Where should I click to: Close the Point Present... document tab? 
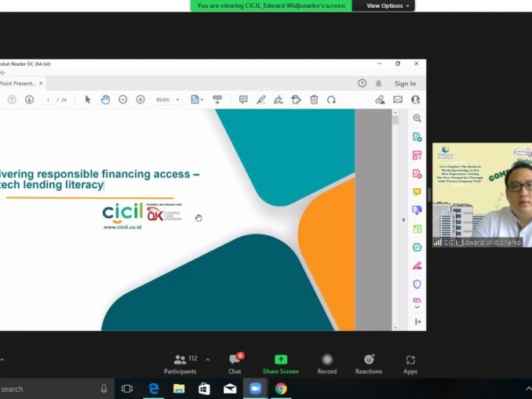[41, 83]
